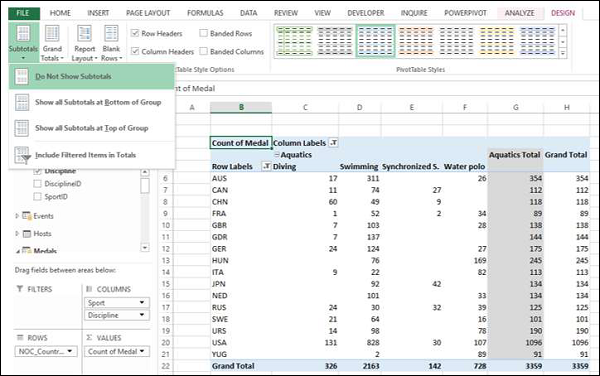Switch to the DESIGN tab
The image size is (600, 376).
click(563, 13)
